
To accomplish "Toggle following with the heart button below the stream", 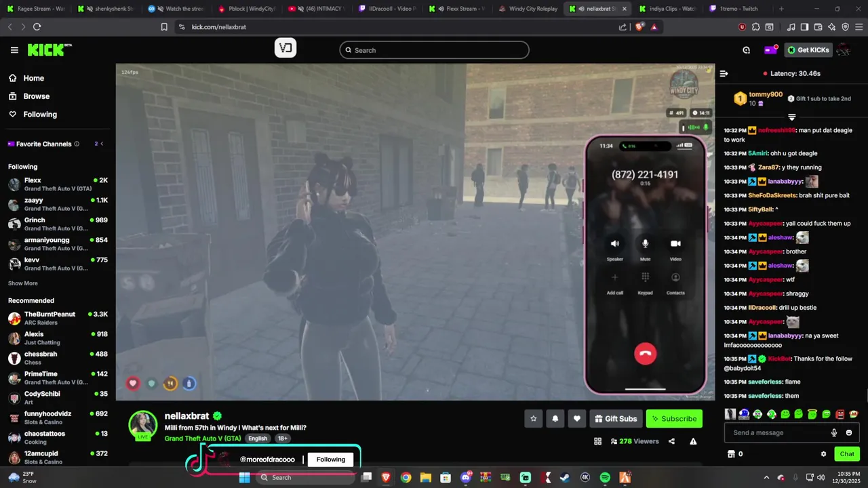I will coord(576,419).
